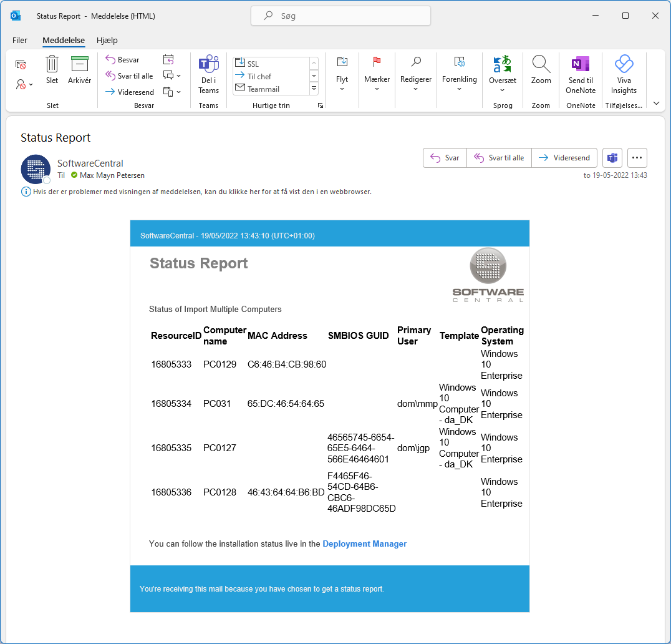The width and height of the screenshot is (671, 644).
Task: Collapse the ribbon using the chevron
Action: 656,104
